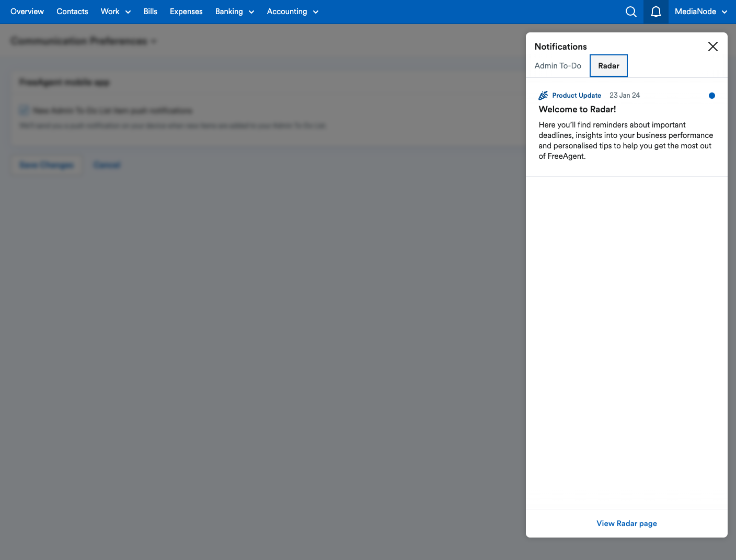736x560 pixels.
Task: Expand the Accounting dropdown menu
Action: [x=293, y=11]
